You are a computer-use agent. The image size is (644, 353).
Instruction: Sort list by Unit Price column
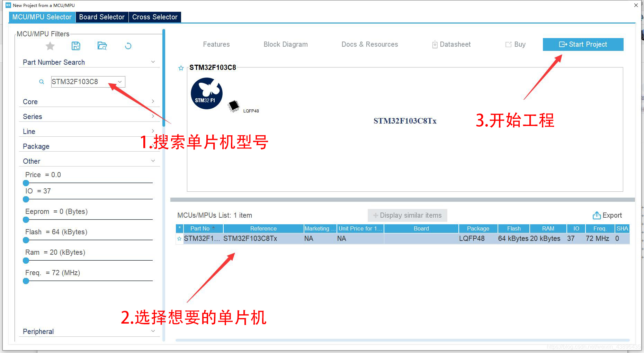360,228
